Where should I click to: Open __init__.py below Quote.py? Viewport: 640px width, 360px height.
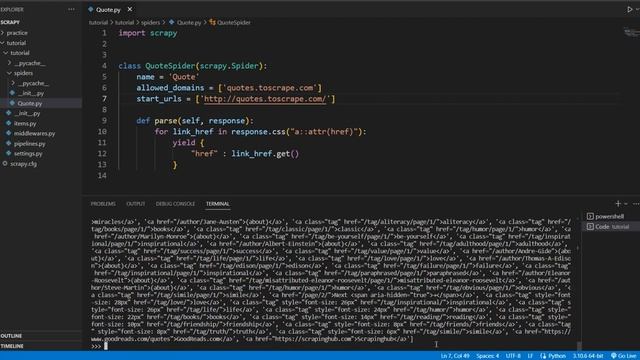27,113
